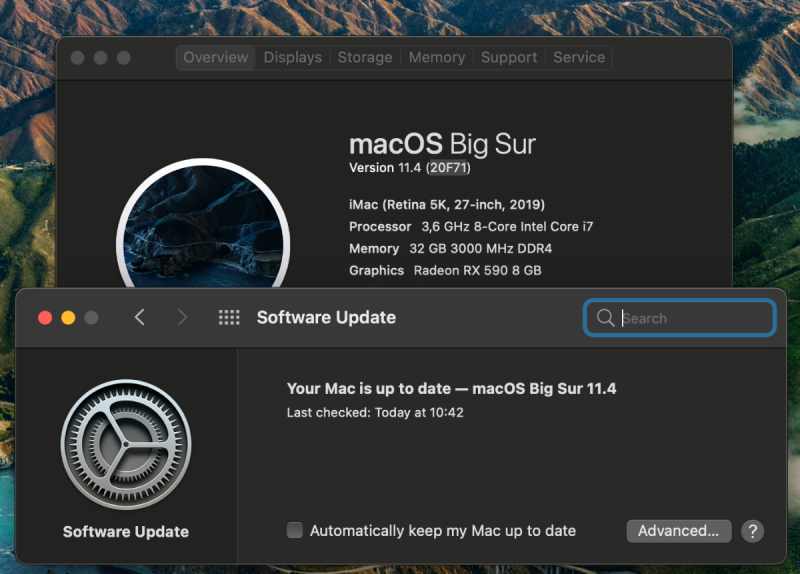
Task: Show all preferences grid icon
Action: click(229, 317)
